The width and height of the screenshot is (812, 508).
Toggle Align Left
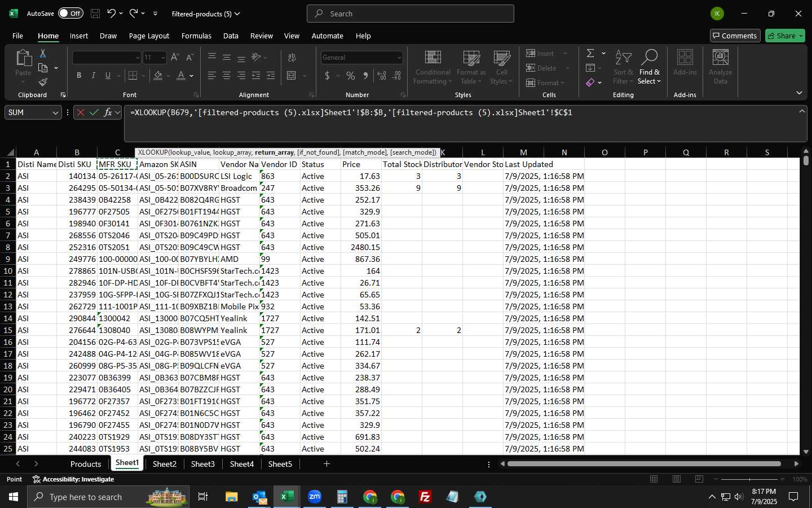[212, 75]
